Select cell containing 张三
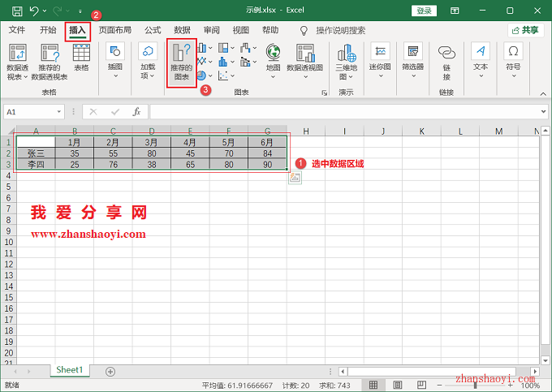The height and width of the screenshot is (392, 552). [36, 153]
